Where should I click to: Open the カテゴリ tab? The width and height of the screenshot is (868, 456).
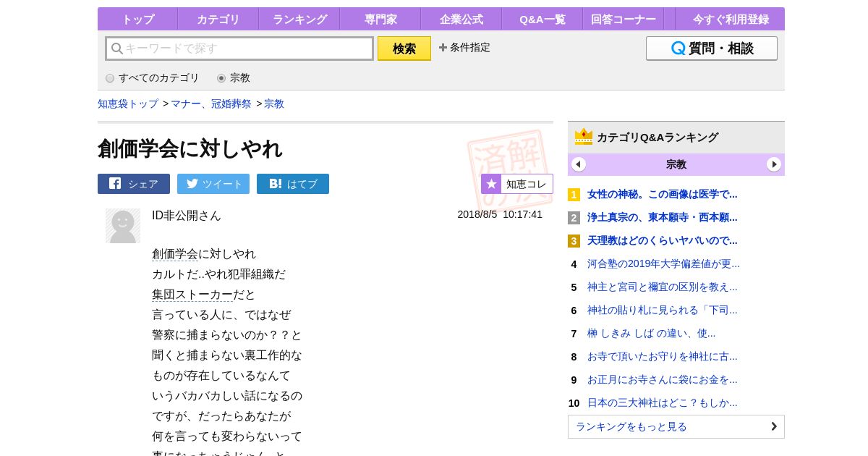point(218,20)
